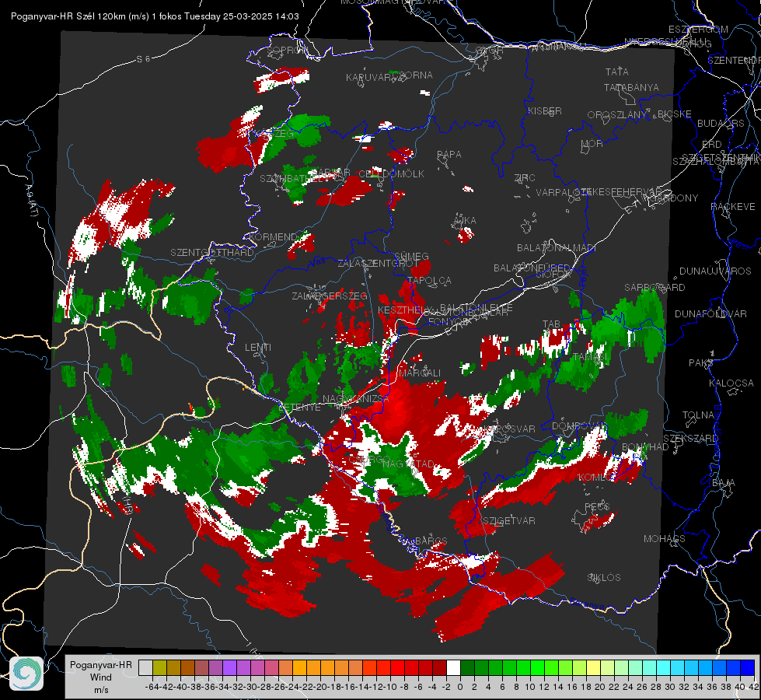761x700 pixels.
Task: Click the TATA city label
Action: (x=617, y=72)
